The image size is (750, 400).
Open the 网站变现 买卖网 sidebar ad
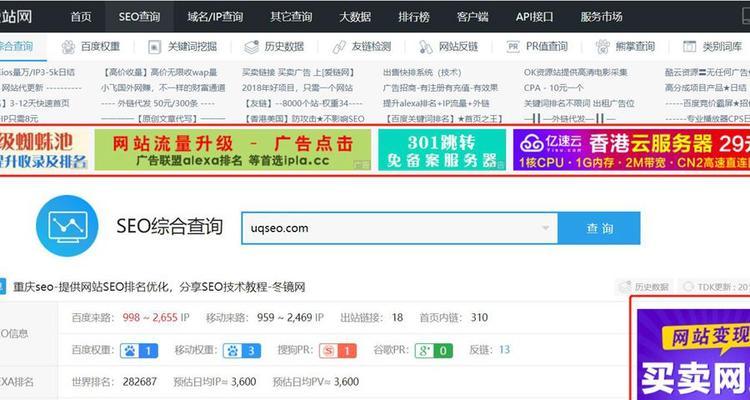[x=694, y=354]
